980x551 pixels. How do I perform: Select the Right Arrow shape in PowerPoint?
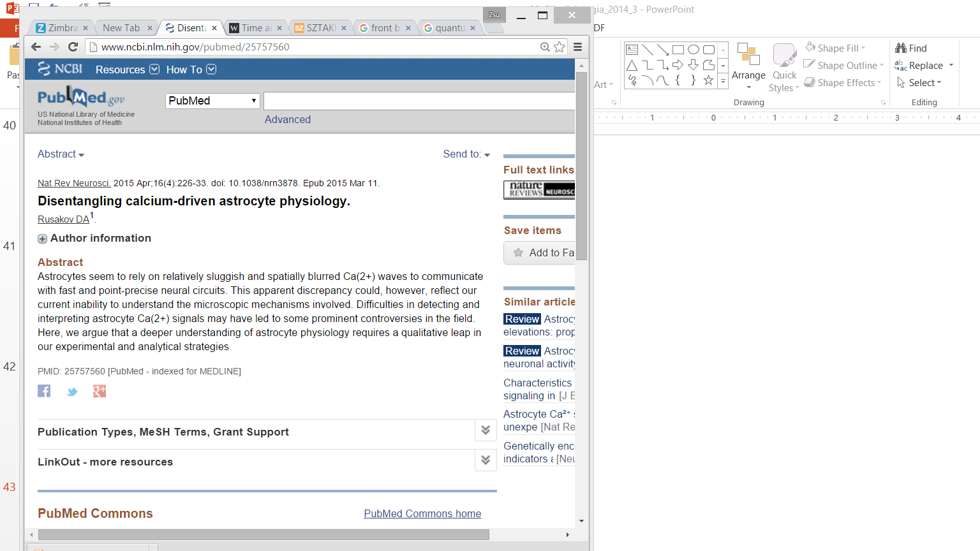[x=678, y=65]
